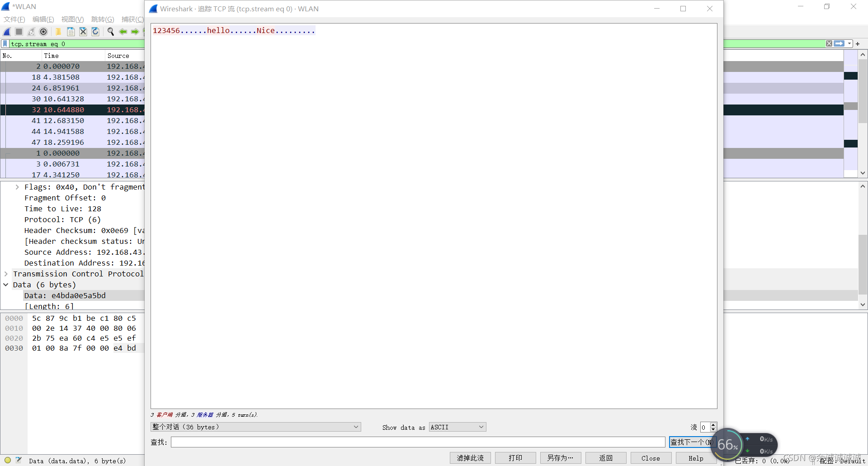
Task: Expand the Transmission Control Protocol tree node
Action: (6, 274)
